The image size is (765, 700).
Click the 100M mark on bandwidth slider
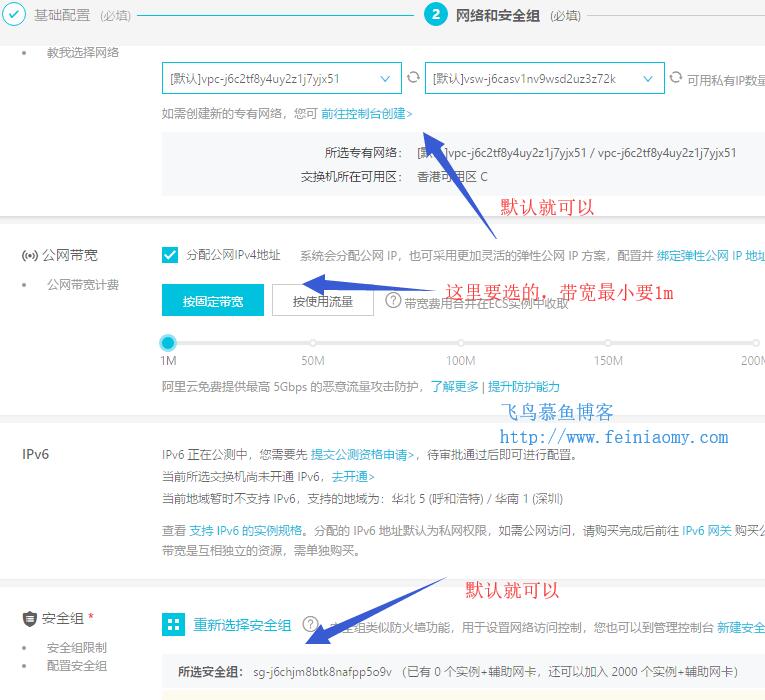tap(460, 343)
